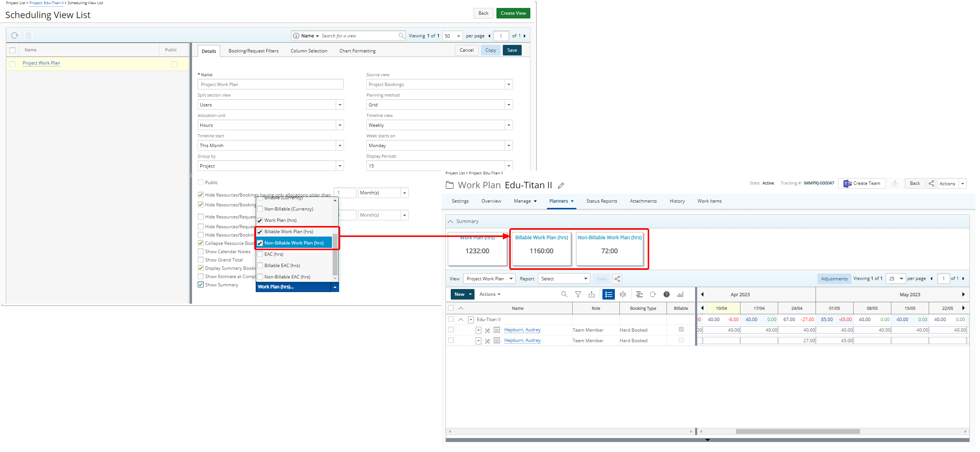Open the Planners menu tab
The width and height of the screenshot is (980, 452).
point(561,201)
